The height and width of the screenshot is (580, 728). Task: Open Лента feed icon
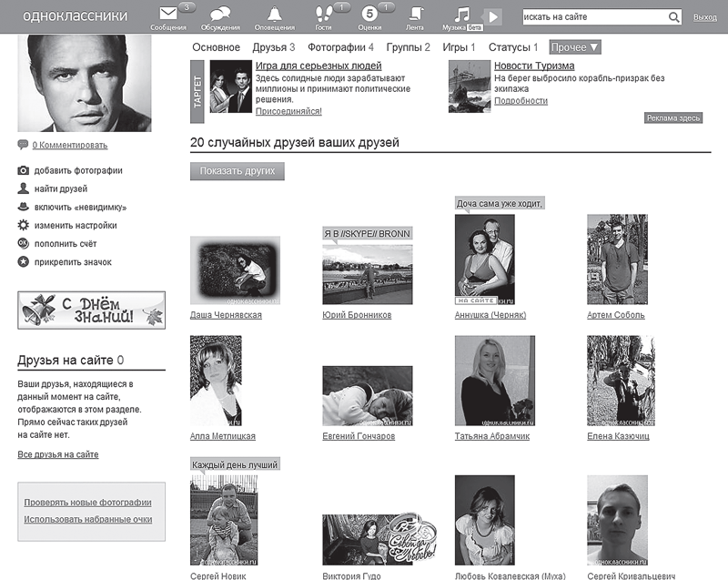point(415,14)
